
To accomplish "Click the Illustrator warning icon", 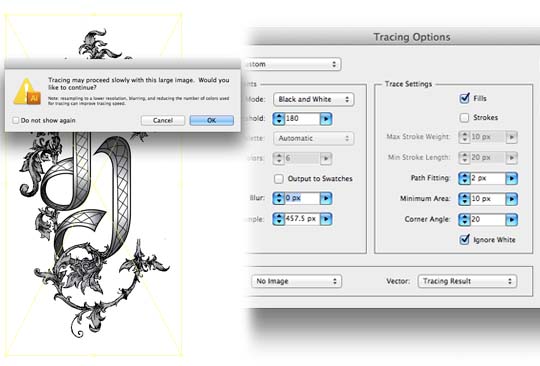I will click(27, 92).
